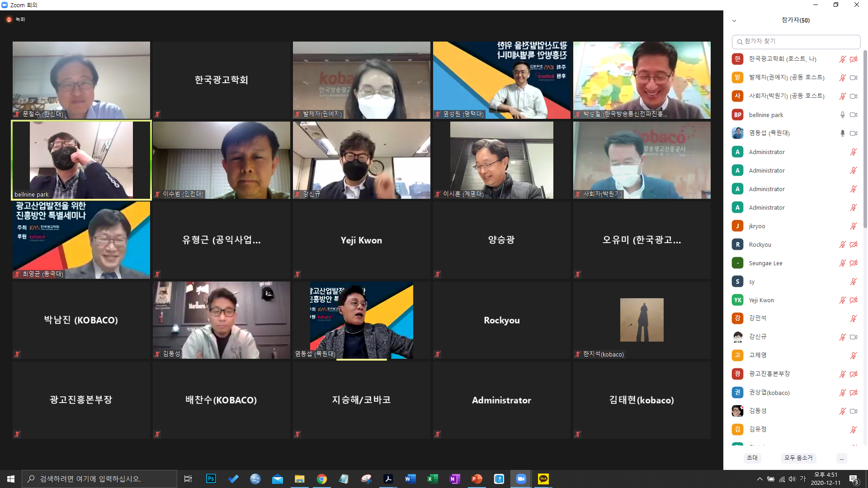Select video tile of 문철수 (한신대)
The image size is (868, 488).
81,80
